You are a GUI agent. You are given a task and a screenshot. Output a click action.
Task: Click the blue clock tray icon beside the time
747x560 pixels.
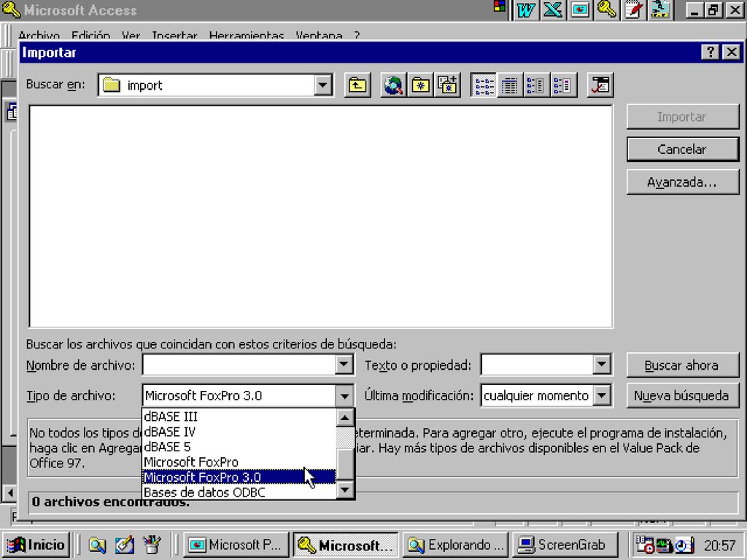point(684,545)
